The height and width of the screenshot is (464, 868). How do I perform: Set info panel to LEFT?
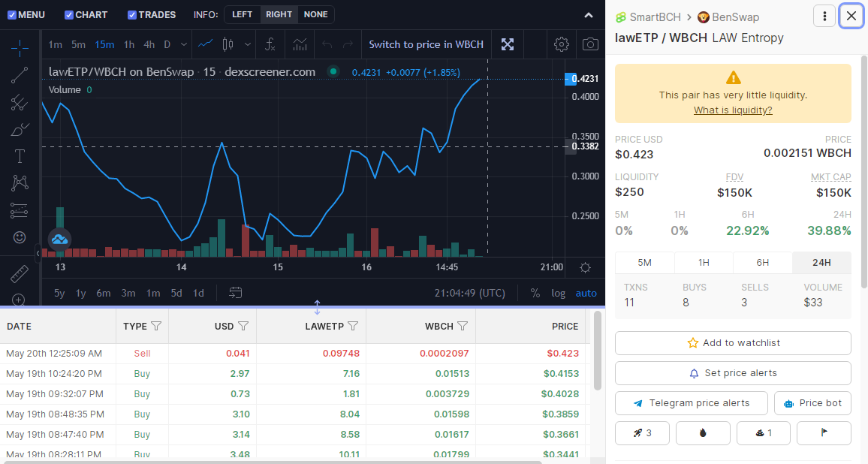242,14
